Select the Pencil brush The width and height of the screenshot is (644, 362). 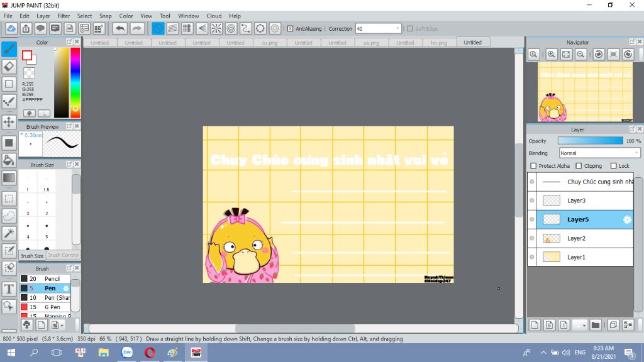click(x=45, y=278)
